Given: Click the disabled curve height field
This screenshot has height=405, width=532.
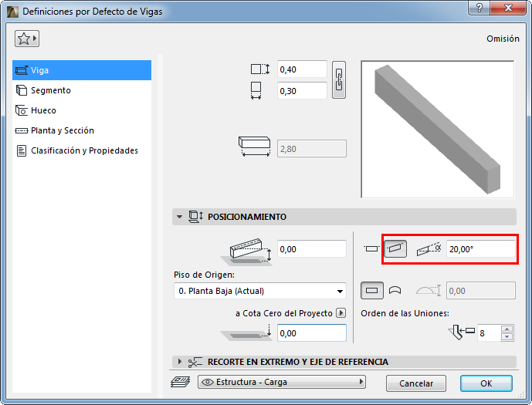Looking at the screenshot, I should (x=481, y=291).
